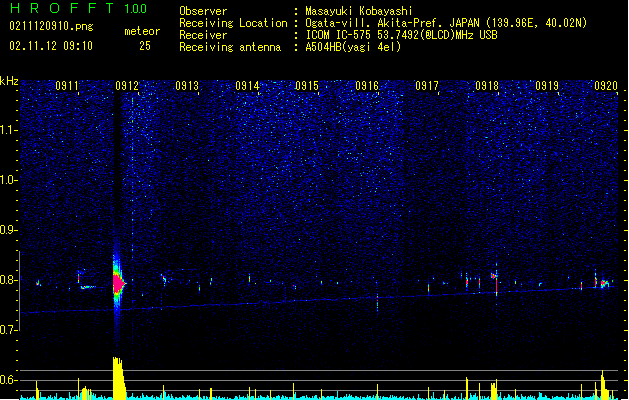The height and width of the screenshot is (400, 629).
Task: Click the meteor count value 25
Action: (x=145, y=46)
